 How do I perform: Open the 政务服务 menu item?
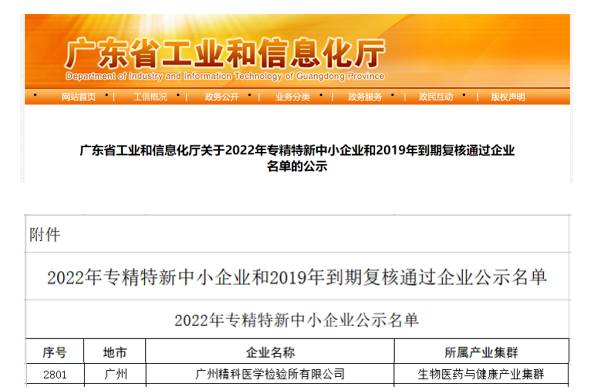[365, 97]
